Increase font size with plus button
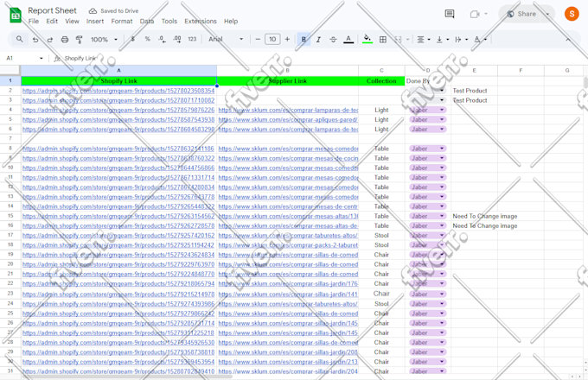Viewport: 588px width, 380px height. (287, 39)
